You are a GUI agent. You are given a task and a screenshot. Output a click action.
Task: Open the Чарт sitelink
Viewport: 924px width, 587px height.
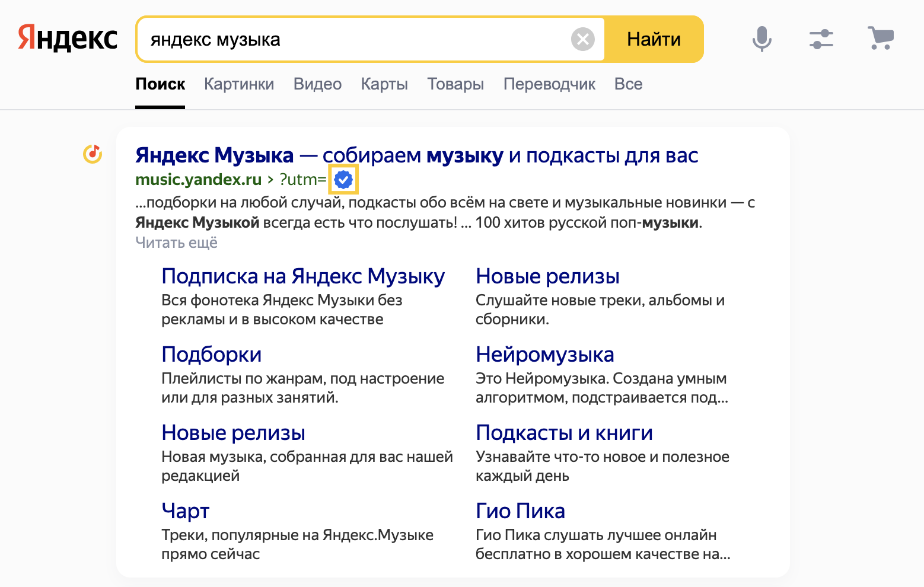pos(185,511)
